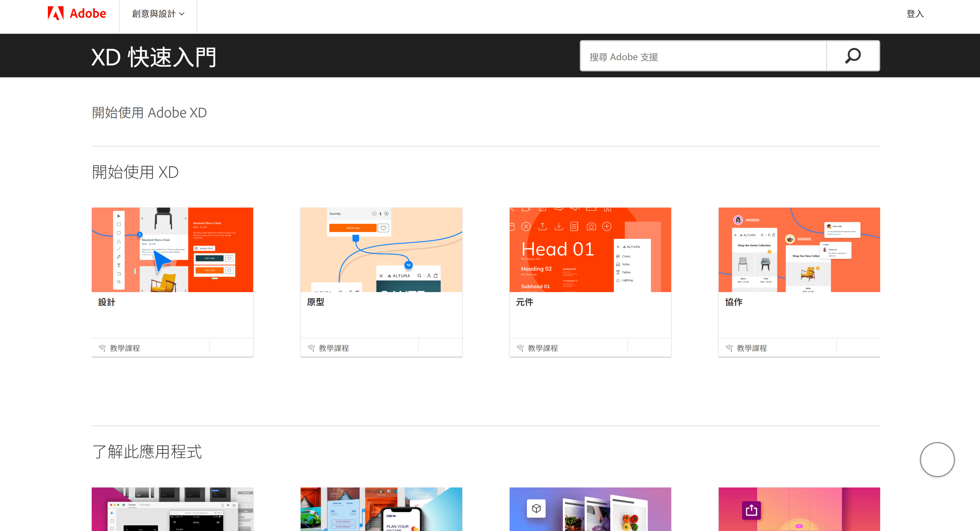The image size is (980, 531).
Task: Click 教學課程 label under 原型 card
Action: pyautogui.click(x=334, y=348)
